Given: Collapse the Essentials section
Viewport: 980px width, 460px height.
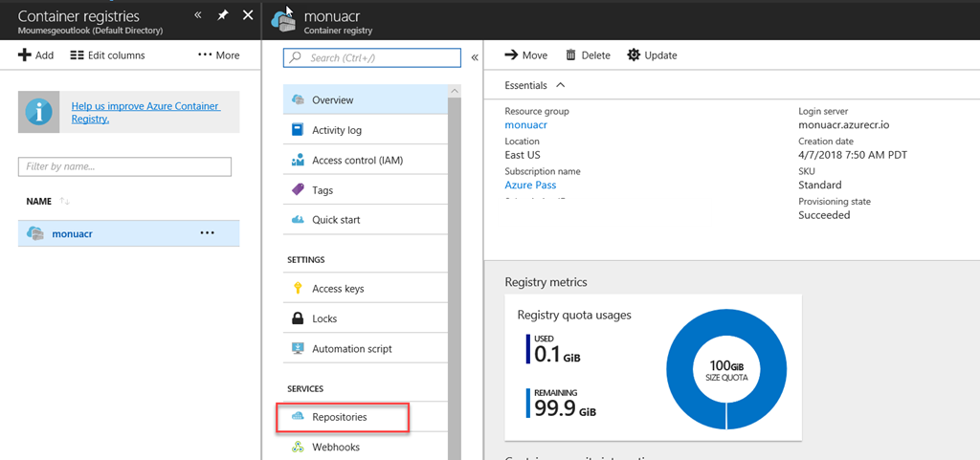Looking at the screenshot, I should point(560,85).
